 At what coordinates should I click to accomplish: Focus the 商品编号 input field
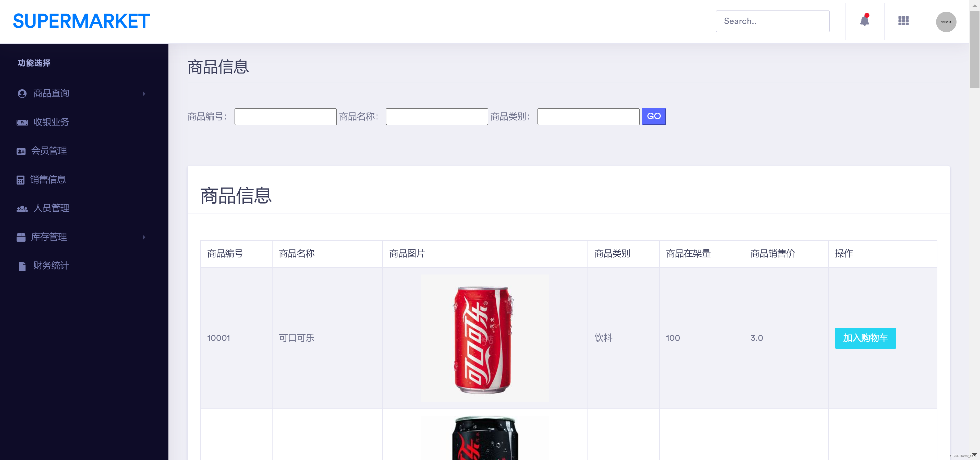coord(285,117)
